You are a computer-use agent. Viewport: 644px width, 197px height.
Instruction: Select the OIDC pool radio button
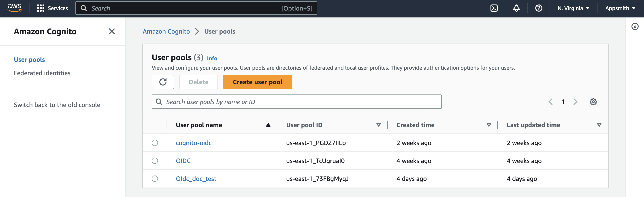click(x=155, y=161)
